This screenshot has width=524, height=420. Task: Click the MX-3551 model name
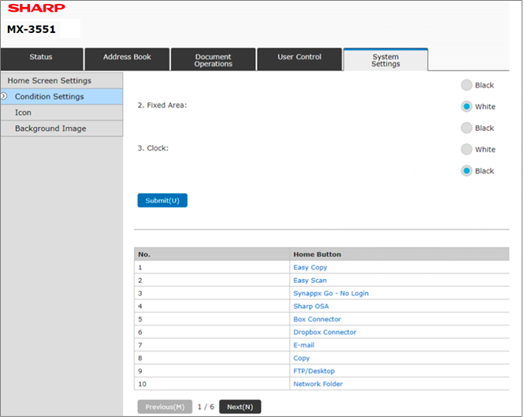[32, 29]
